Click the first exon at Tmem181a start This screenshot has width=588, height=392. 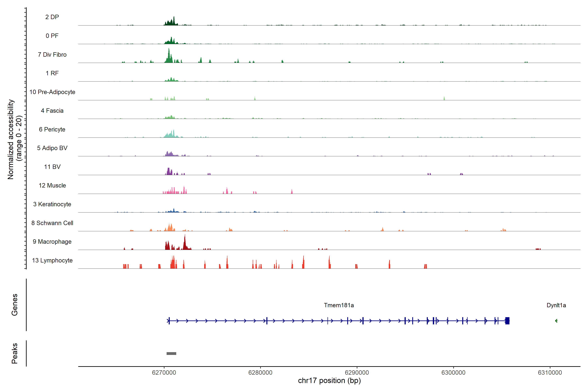coord(169,321)
